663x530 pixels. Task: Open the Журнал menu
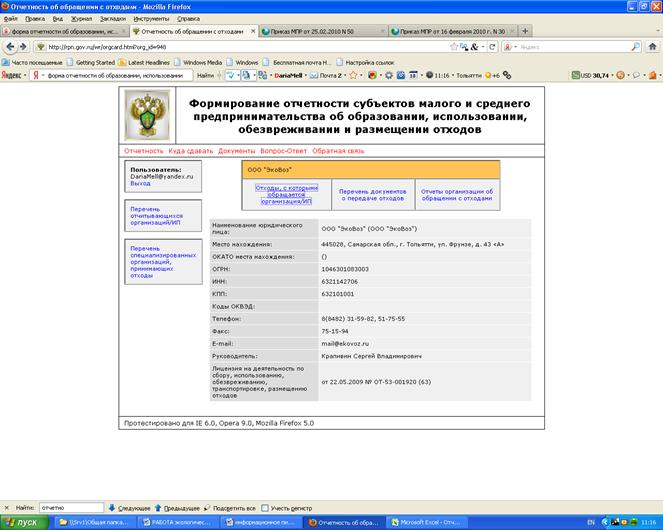coord(81,19)
